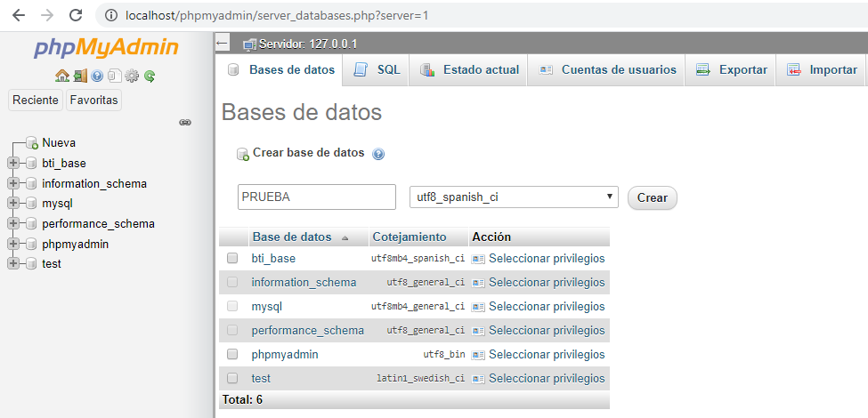This screenshot has height=418, width=868.
Task: Sort by Cotejamiento column header
Action: (410, 237)
